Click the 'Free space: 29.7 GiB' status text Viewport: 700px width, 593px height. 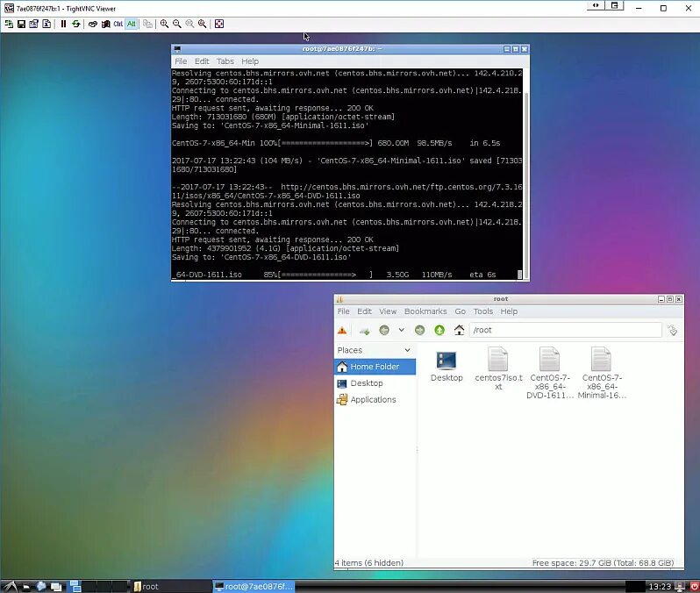pos(603,563)
